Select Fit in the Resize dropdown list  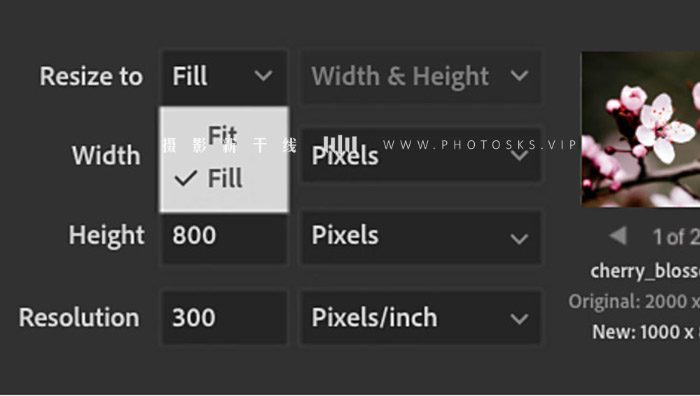[224, 134]
